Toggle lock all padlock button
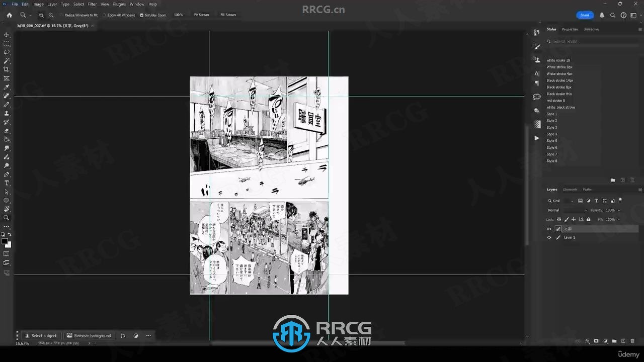 [x=589, y=219]
